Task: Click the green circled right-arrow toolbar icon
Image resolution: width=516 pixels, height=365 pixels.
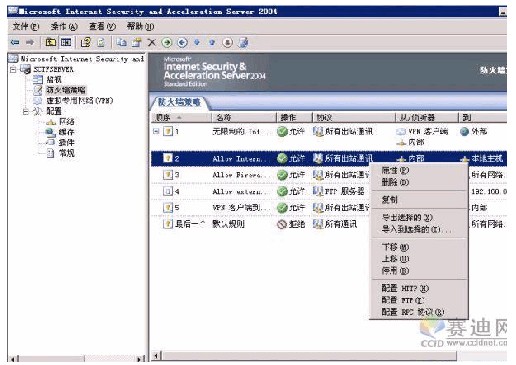Action: (x=167, y=43)
